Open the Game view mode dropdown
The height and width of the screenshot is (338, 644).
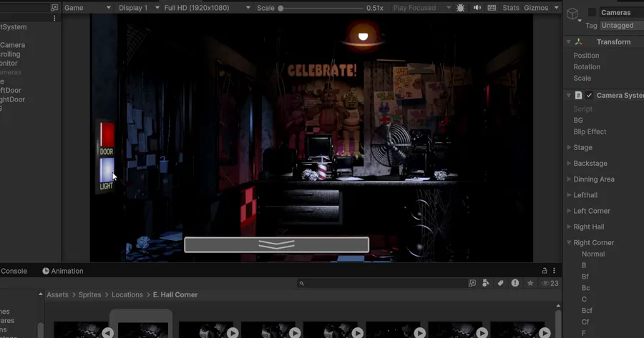pyautogui.click(x=87, y=8)
